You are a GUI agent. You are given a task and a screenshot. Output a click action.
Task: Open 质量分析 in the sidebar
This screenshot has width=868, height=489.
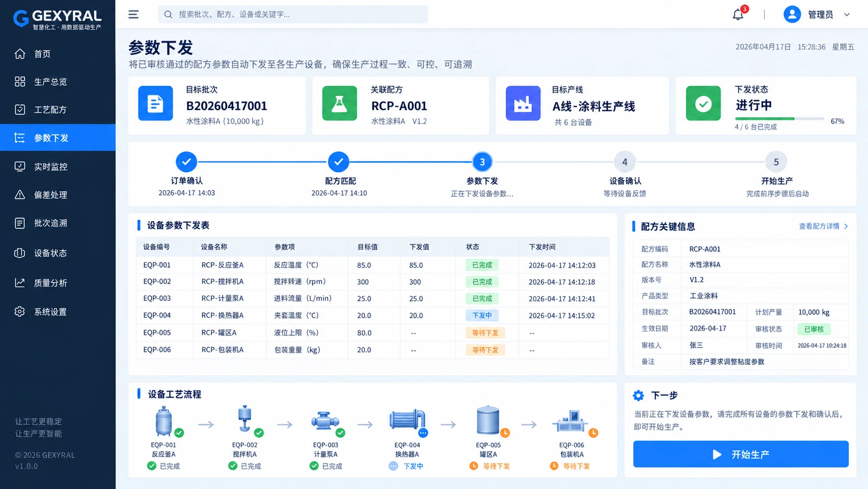click(x=58, y=283)
